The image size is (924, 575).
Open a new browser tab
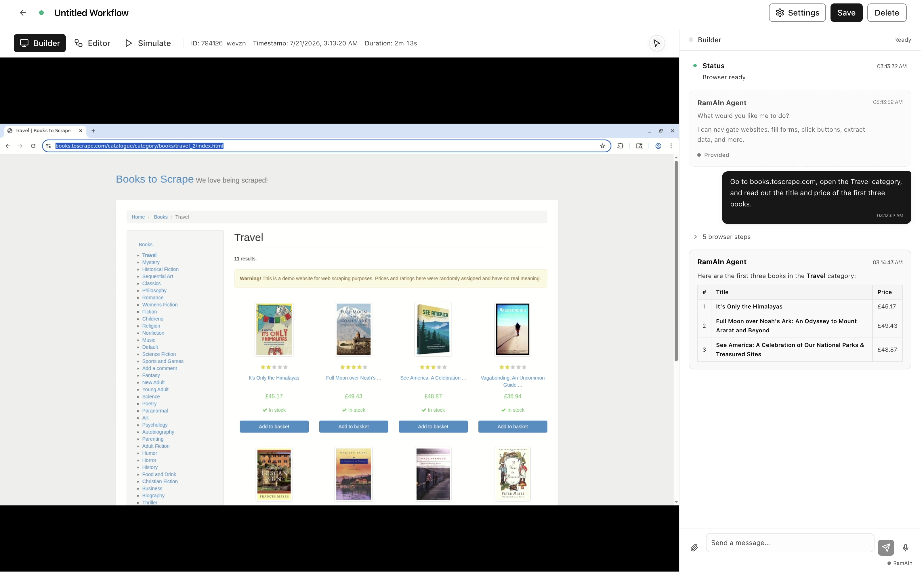tap(93, 131)
